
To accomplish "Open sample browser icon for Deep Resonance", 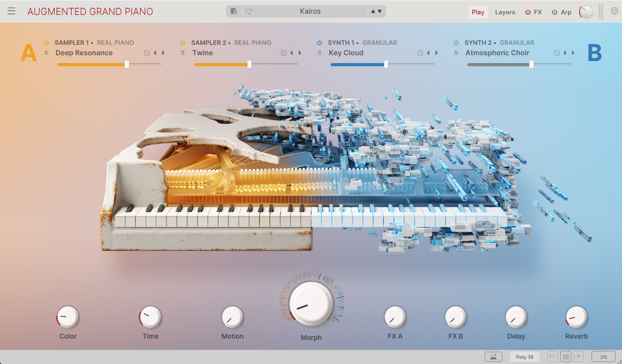I will [147, 53].
